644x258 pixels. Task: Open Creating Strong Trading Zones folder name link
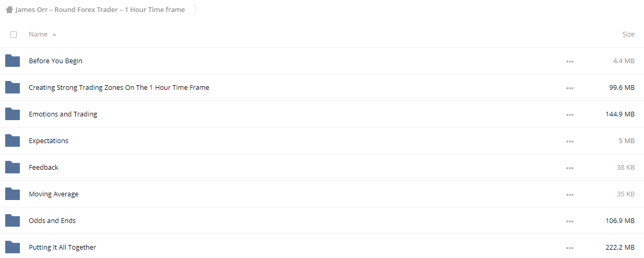[119, 87]
